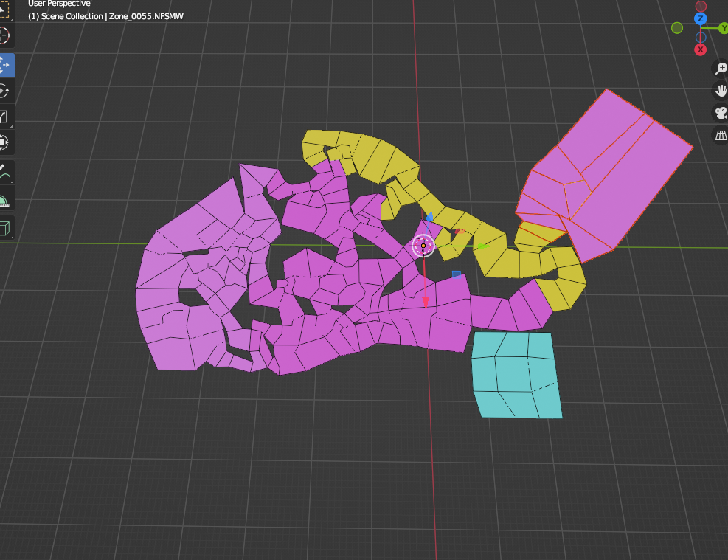Switch perspective/orthographic projection grid icon
728x560 pixels.
[x=721, y=135]
